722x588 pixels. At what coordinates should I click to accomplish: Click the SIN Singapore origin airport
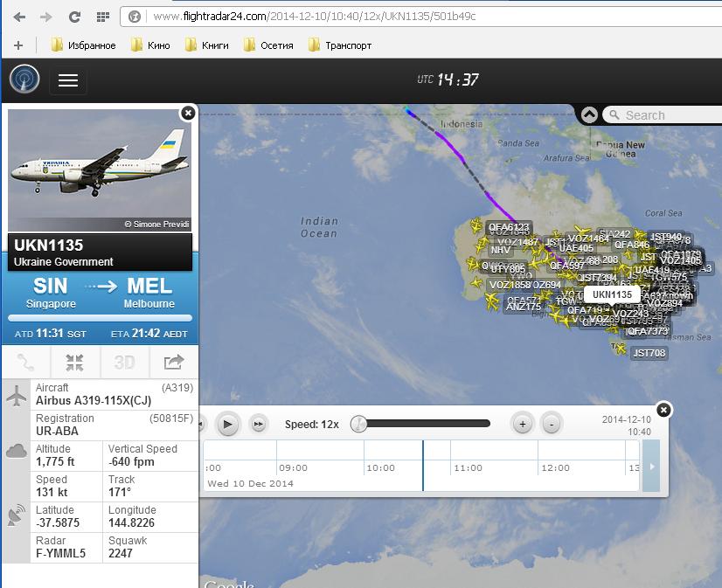[x=51, y=293]
